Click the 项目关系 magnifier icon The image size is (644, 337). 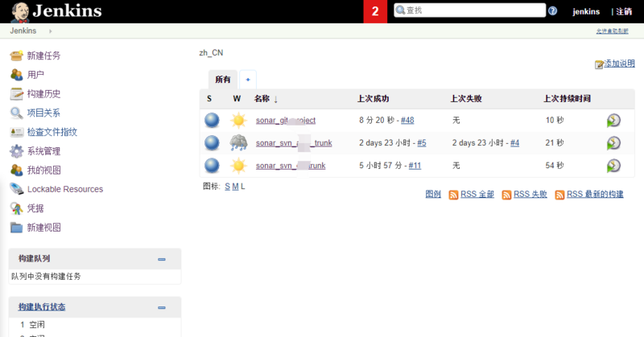tap(16, 113)
